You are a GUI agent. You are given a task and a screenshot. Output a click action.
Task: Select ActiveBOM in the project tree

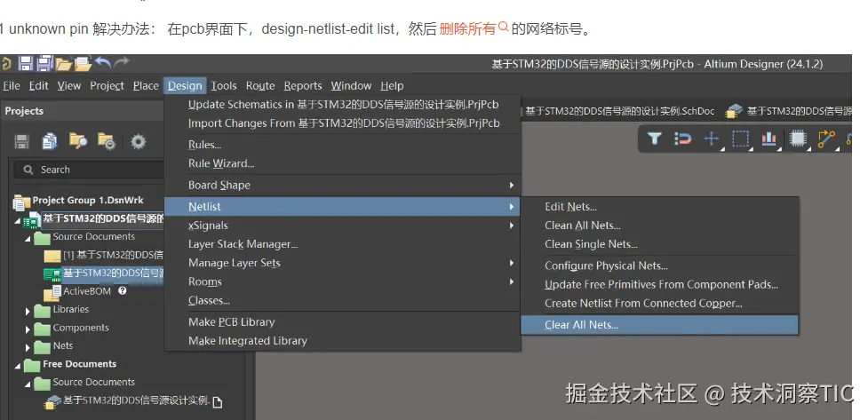click(87, 291)
